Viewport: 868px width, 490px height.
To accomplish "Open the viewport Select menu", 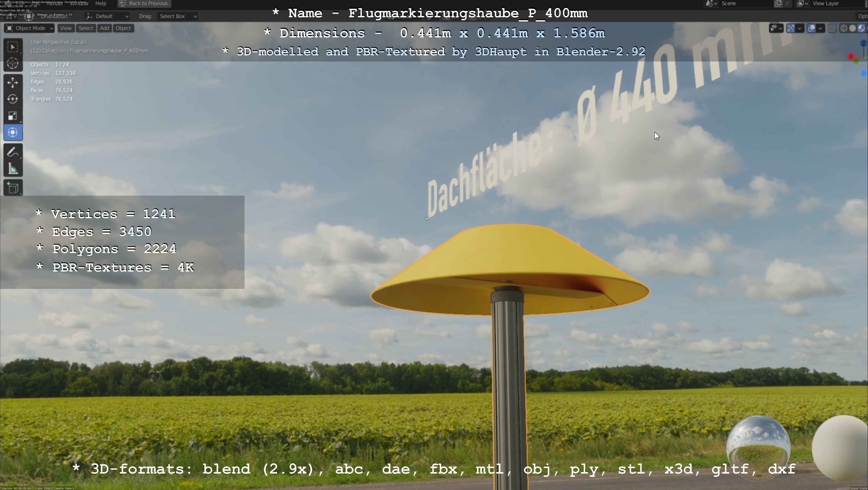I will click(x=86, y=28).
